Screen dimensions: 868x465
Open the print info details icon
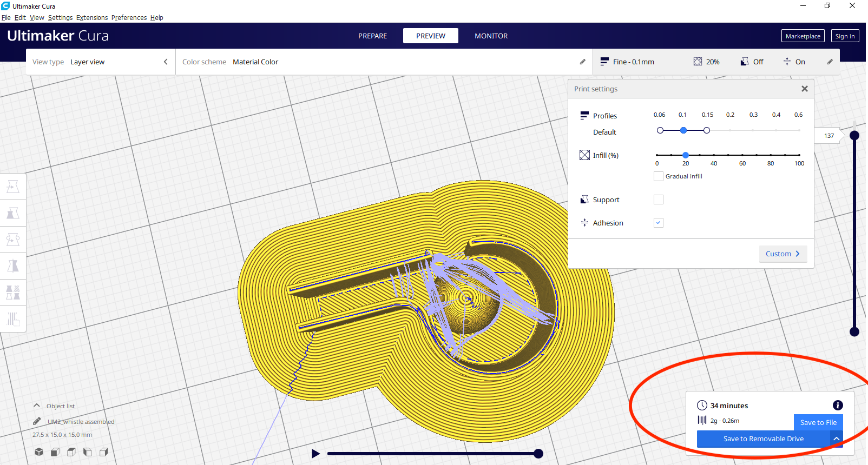[x=838, y=405]
